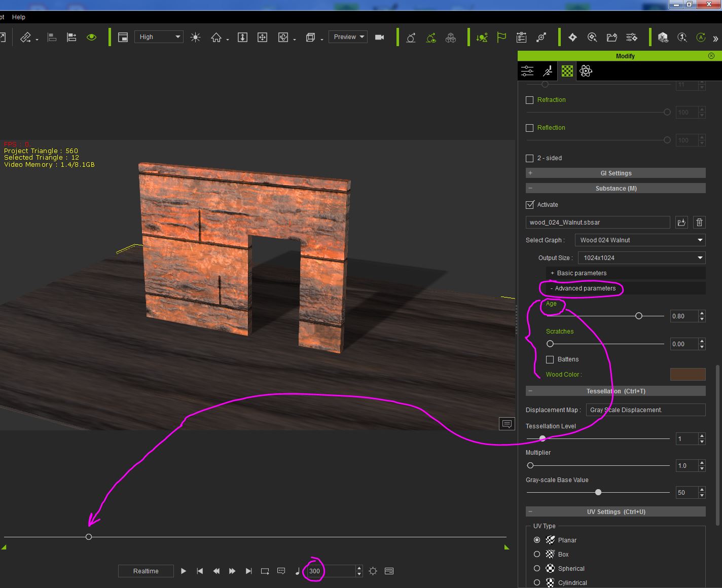Viewport: 722px width, 588px height.
Task: Click the green circular A icon
Action: coord(701,37)
